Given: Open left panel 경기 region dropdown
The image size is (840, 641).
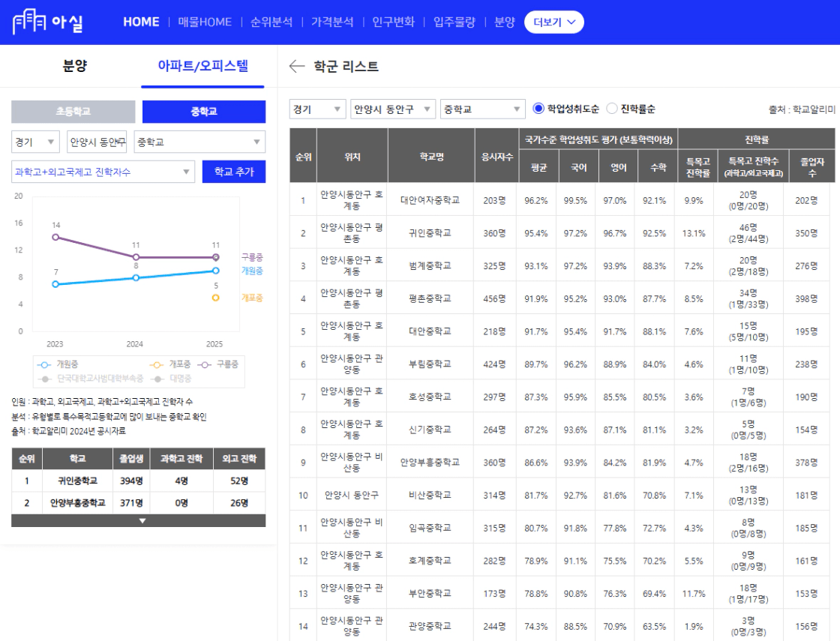Looking at the screenshot, I should click(35, 142).
